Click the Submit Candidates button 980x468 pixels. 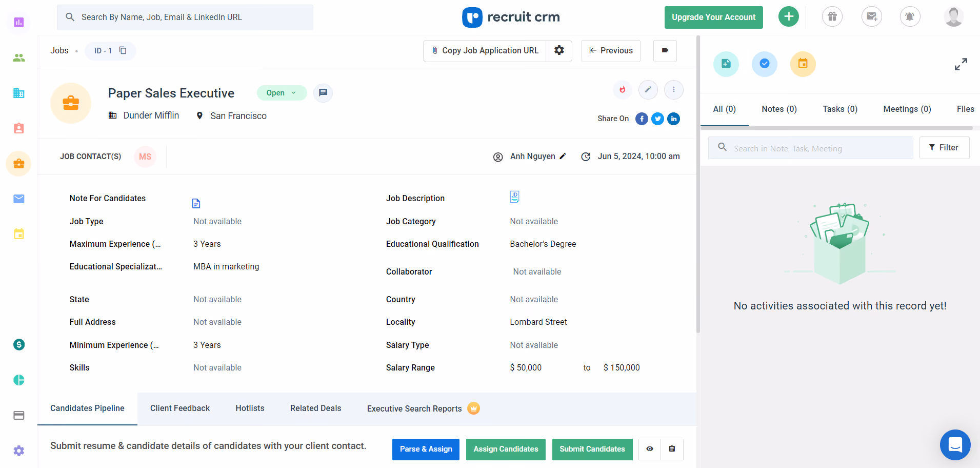(592, 449)
